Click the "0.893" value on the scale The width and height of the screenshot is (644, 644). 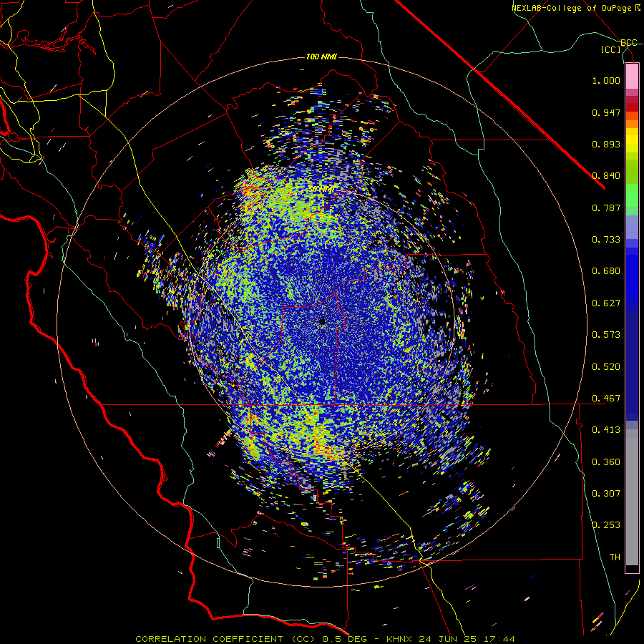pos(606,144)
